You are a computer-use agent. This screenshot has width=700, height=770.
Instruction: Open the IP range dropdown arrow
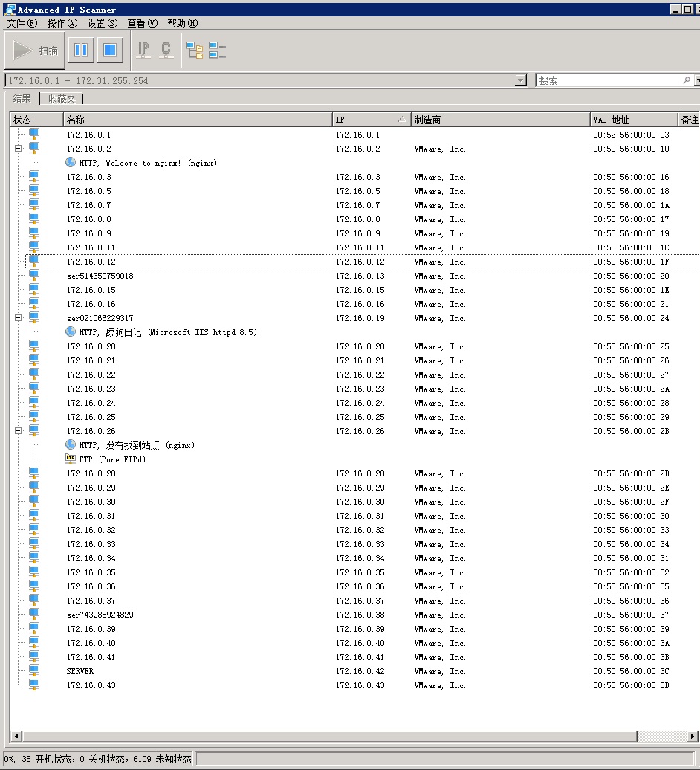click(521, 80)
